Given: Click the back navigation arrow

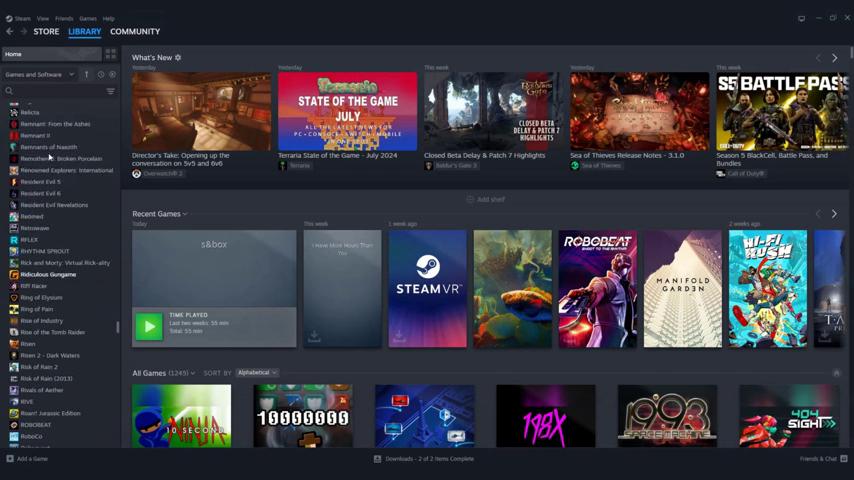Looking at the screenshot, I should (x=10, y=32).
